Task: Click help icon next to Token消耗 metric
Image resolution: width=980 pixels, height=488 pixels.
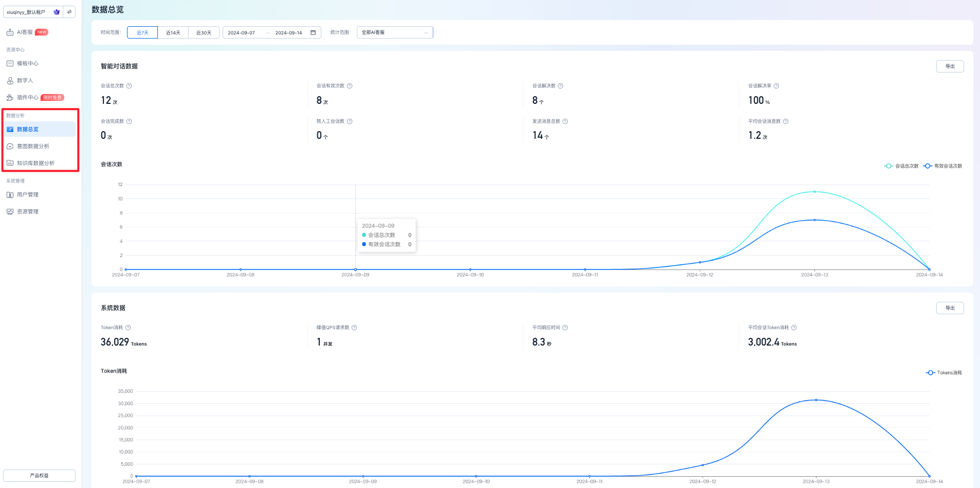Action: click(128, 328)
